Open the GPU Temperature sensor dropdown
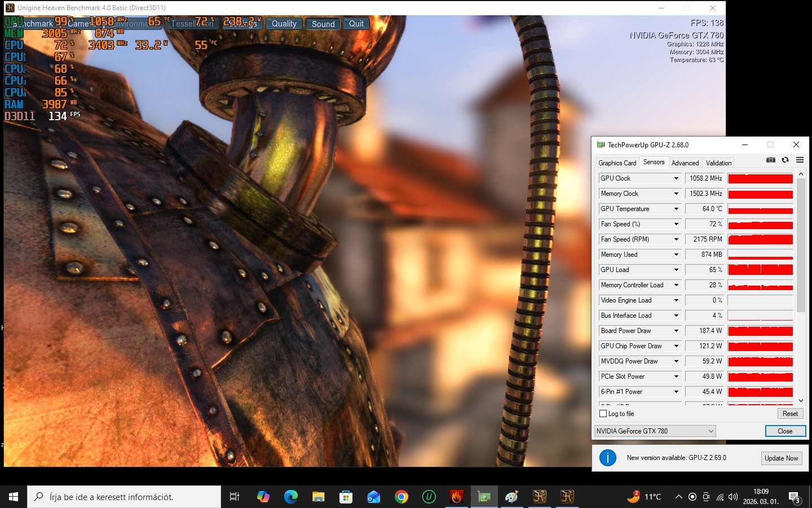This screenshot has height=508, width=812. (676, 209)
